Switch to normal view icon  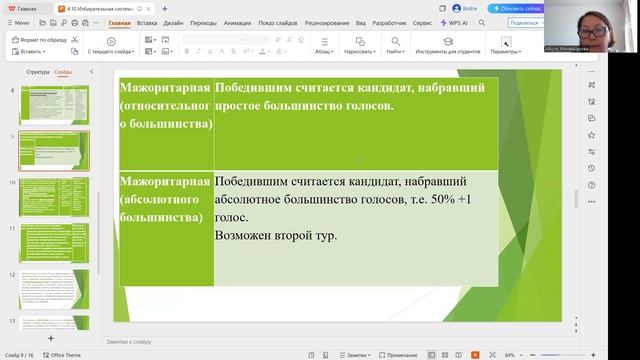point(431,355)
